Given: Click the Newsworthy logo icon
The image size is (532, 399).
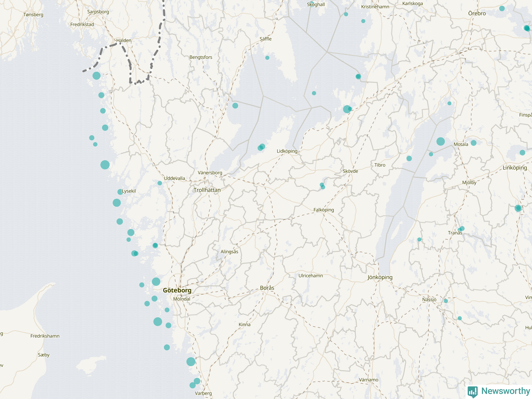Looking at the screenshot, I should [x=473, y=392].
